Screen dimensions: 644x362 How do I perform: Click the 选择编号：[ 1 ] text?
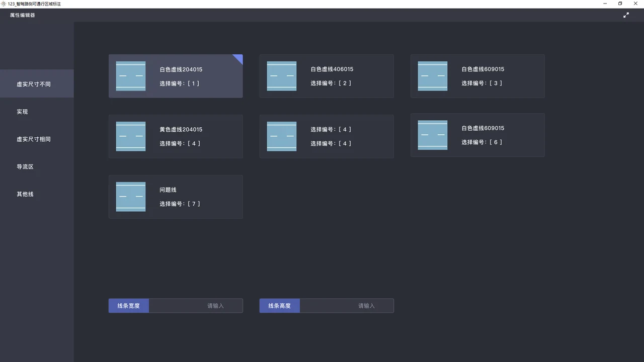coord(180,83)
